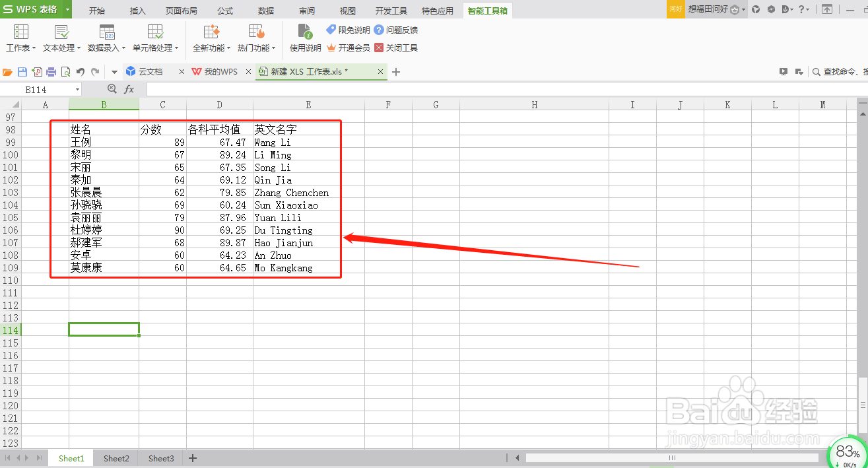Click 问题反馈 feedback button
The width and height of the screenshot is (868, 468).
pyautogui.click(x=396, y=30)
